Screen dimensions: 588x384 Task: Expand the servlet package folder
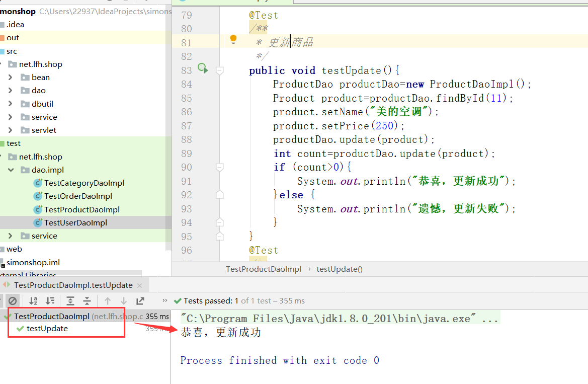coord(10,130)
